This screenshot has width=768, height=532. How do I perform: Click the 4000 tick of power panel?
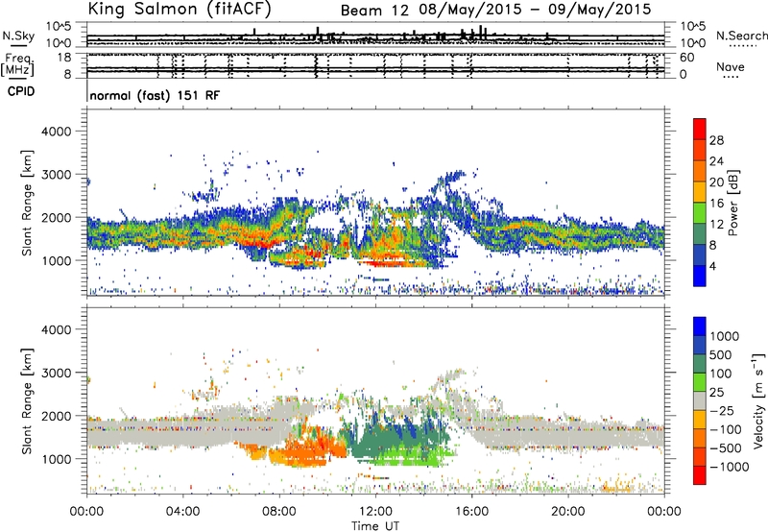coord(57,132)
